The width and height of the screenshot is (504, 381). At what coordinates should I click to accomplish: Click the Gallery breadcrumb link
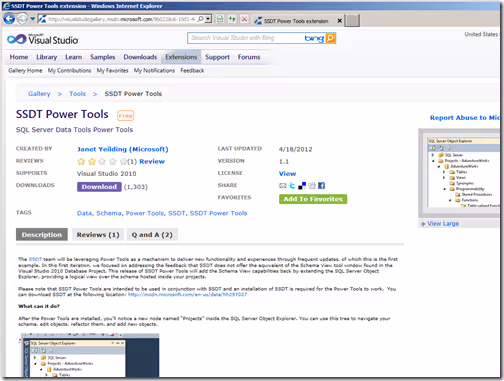[x=39, y=94]
